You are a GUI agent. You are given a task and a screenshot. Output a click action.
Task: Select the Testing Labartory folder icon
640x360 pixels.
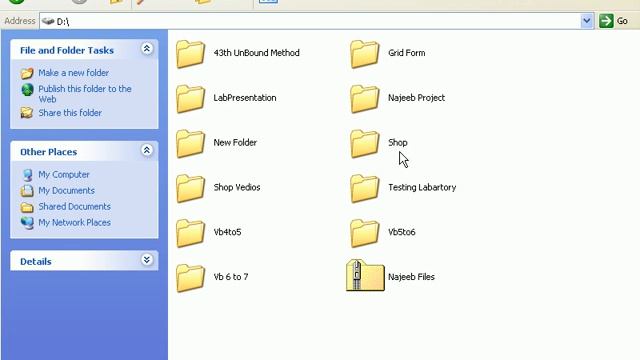tap(364, 188)
